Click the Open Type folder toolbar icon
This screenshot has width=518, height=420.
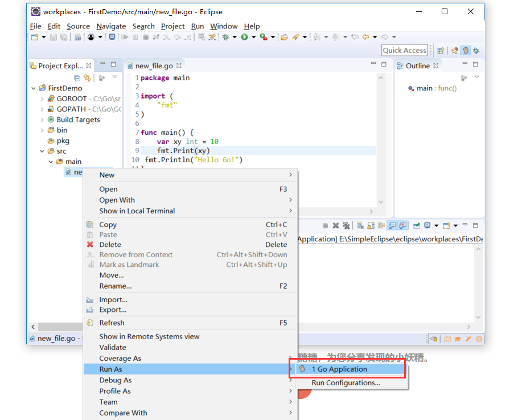point(284,37)
